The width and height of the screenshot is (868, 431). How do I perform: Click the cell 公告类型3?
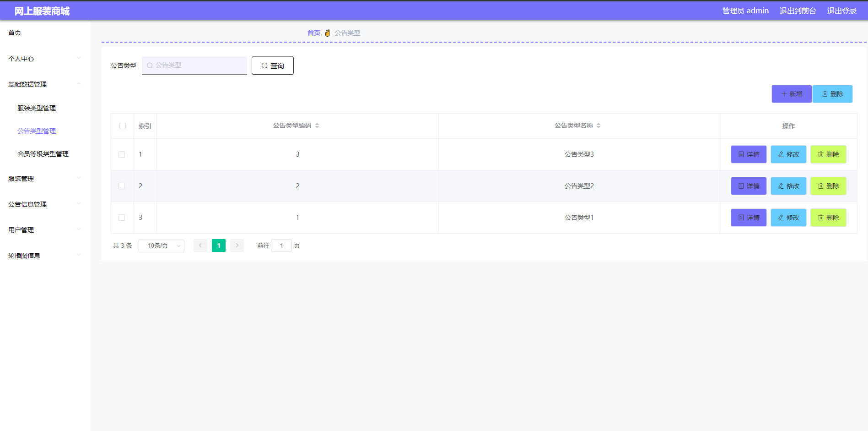click(x=579, y=154)
